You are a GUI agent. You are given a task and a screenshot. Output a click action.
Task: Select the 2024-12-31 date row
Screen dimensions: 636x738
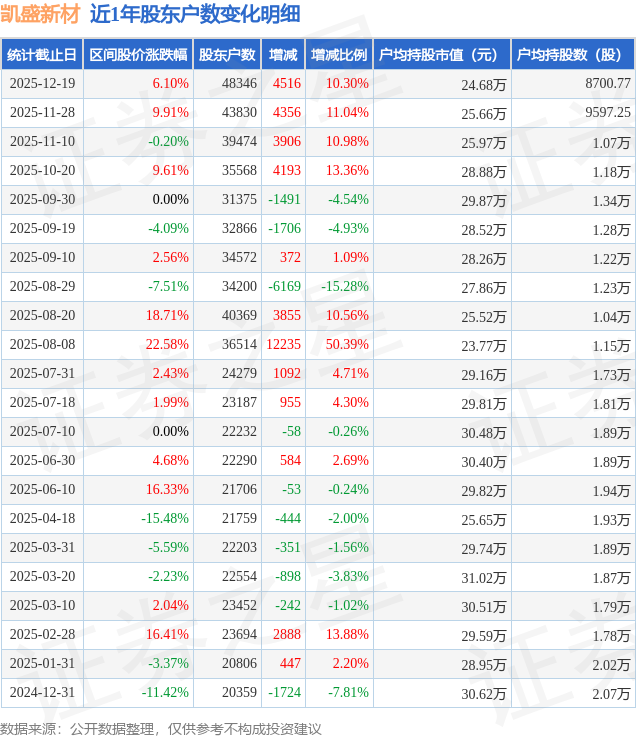[x=41, y=693]
